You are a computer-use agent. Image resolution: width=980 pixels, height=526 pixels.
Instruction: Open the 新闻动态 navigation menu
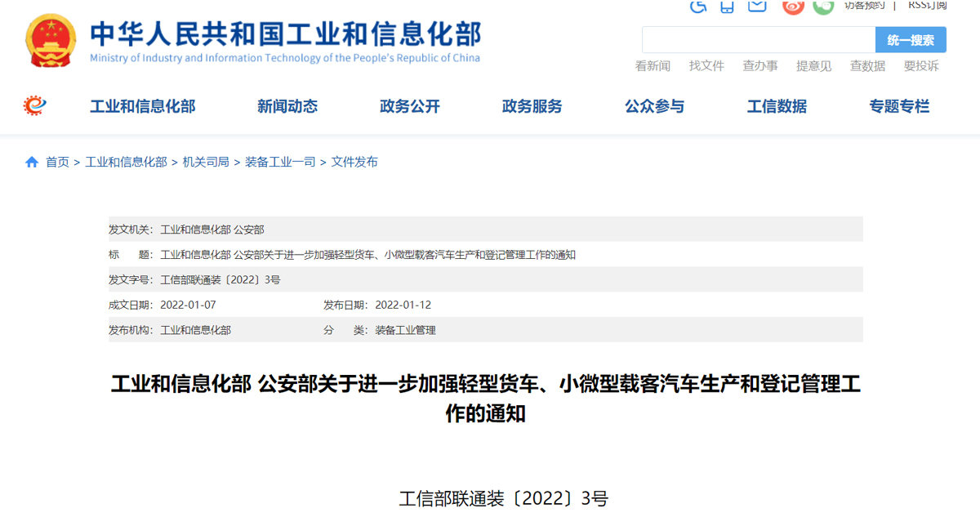coord(287,106)
